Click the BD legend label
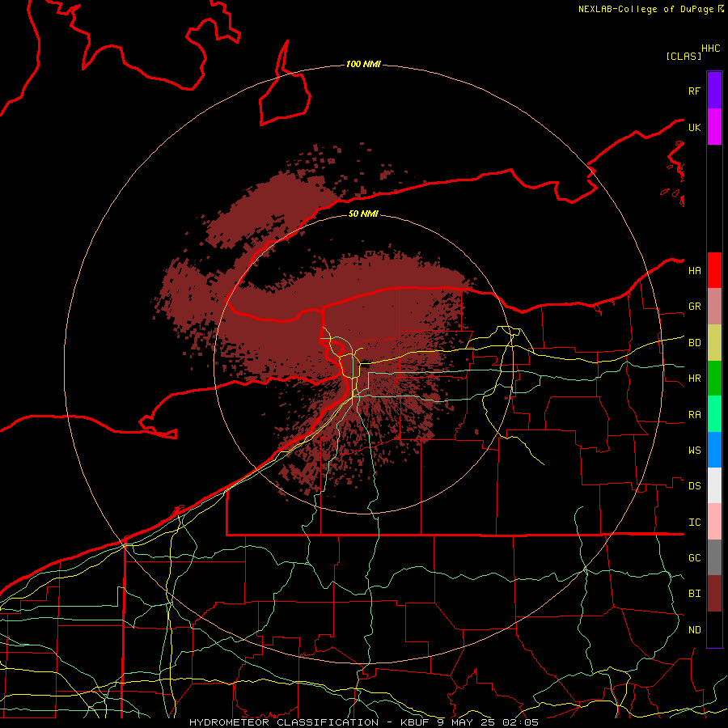The width and height of the screenshot is (728, 728). [695, 343]
